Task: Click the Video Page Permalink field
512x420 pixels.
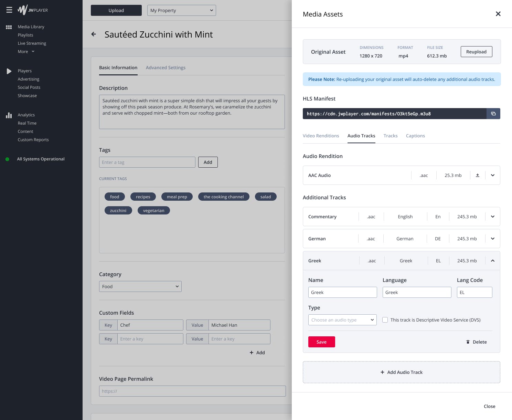Action: (x=192, y=391)
